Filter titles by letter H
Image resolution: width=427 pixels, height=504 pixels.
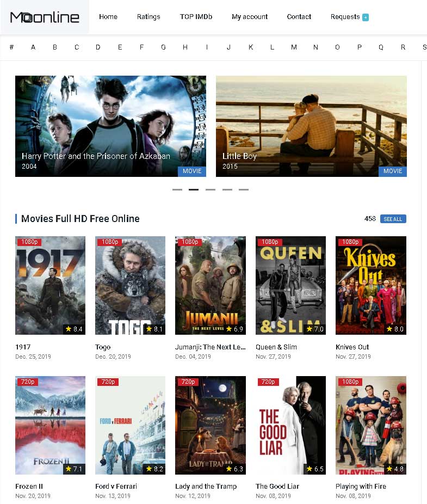point(185,47)
